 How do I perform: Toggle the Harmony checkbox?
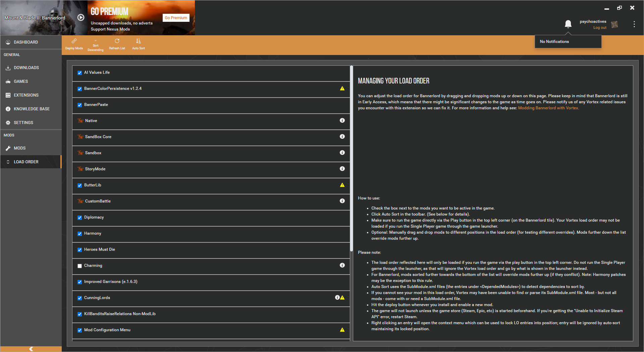(79, 234)
